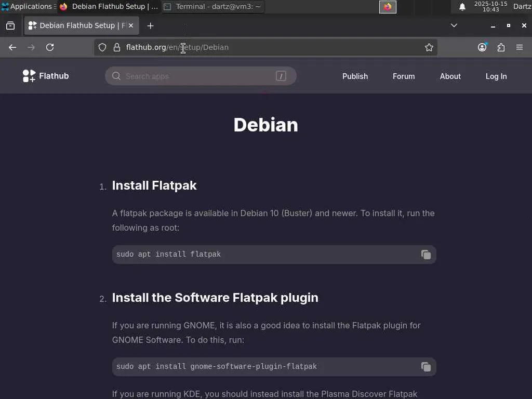Close the Debian Flathub Setup tab
Viewport: 532px width, 399px height.
pyautogui.click(x=131, y=25)
